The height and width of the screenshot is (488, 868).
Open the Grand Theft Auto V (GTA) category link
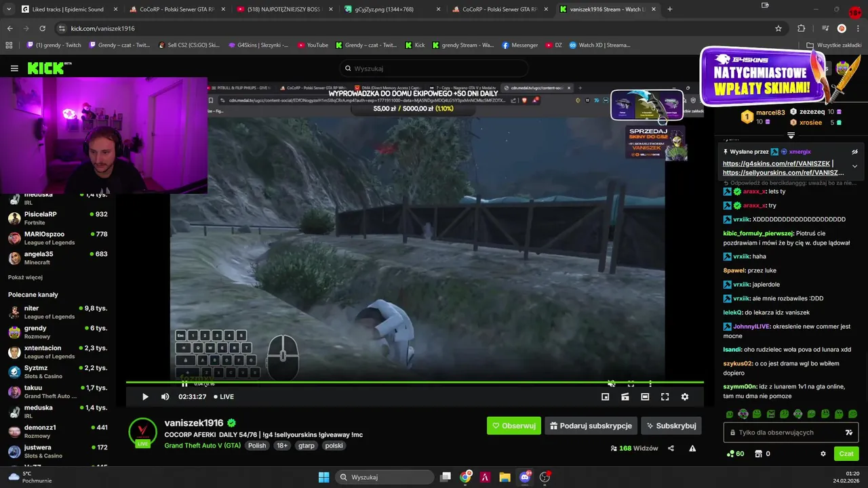point(202,445)
